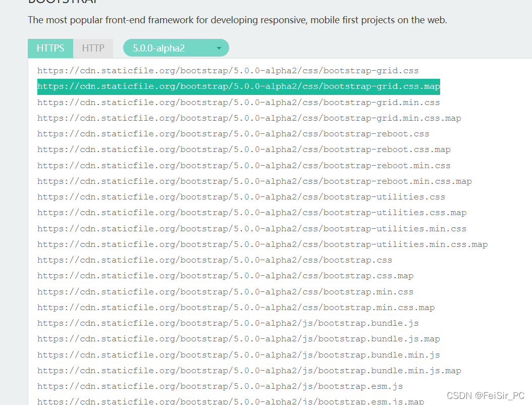Select the bootstrap-reboot.min.css.map URL
Image resolution: width=532 pixels, height=405 pixels.
[254, 181]
